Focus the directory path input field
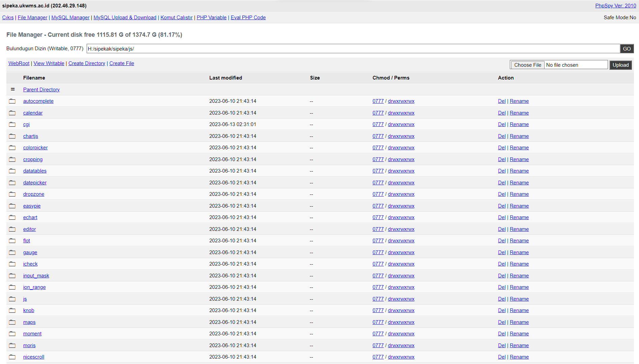Viewport: 639px width, 364px height. (353, 49)
